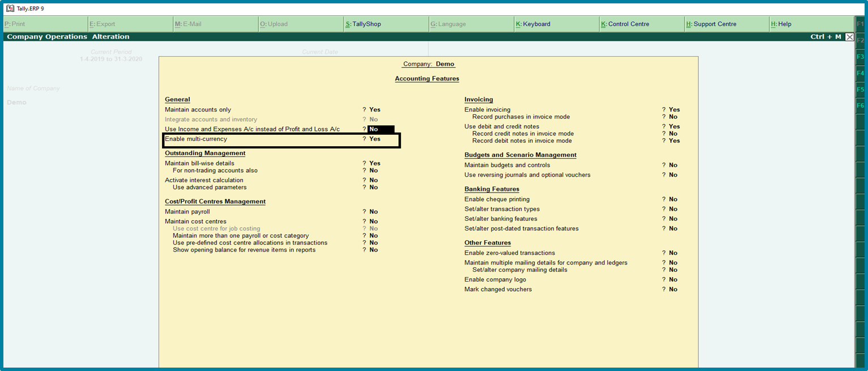Click the F2 side button
The height and width of the screenshot is (371, 868).
tap(860, 41)
